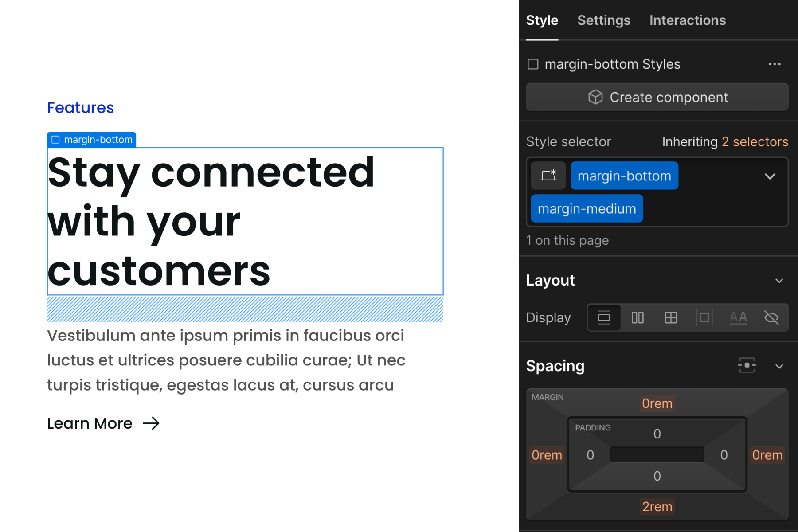Click the Spacing section title
This screenshot has width=798, height=532.
point(555,366)
